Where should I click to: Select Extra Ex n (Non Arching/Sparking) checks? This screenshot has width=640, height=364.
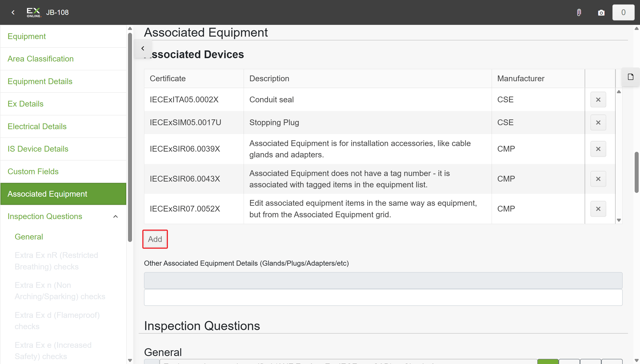(60, 291)
